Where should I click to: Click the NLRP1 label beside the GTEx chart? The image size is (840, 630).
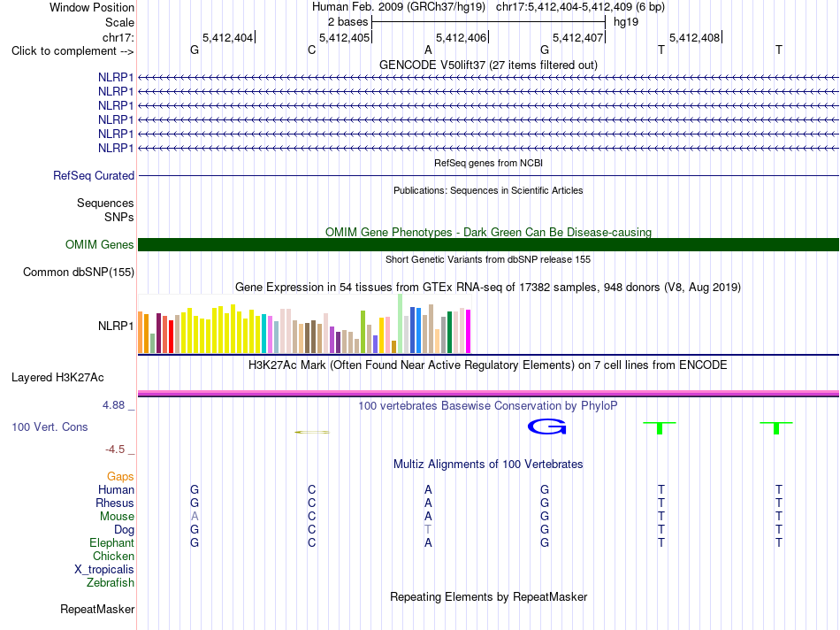(116, 326)
